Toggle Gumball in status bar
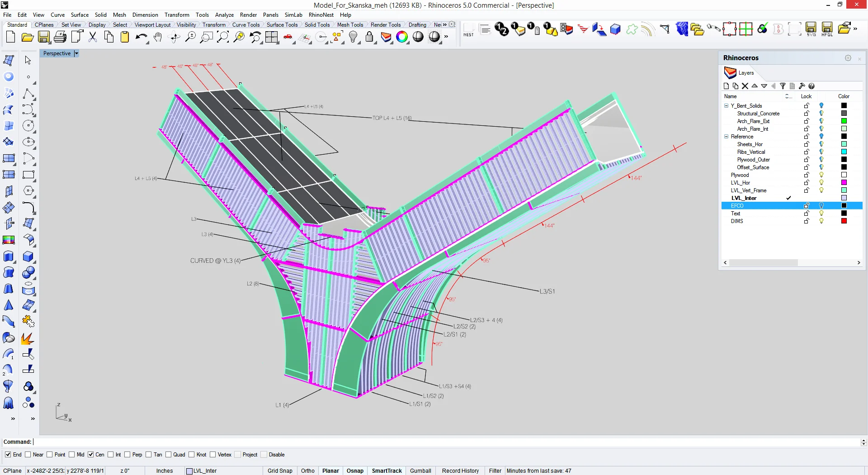The height and width of the screenshot is (475, 868). (420, 471)
